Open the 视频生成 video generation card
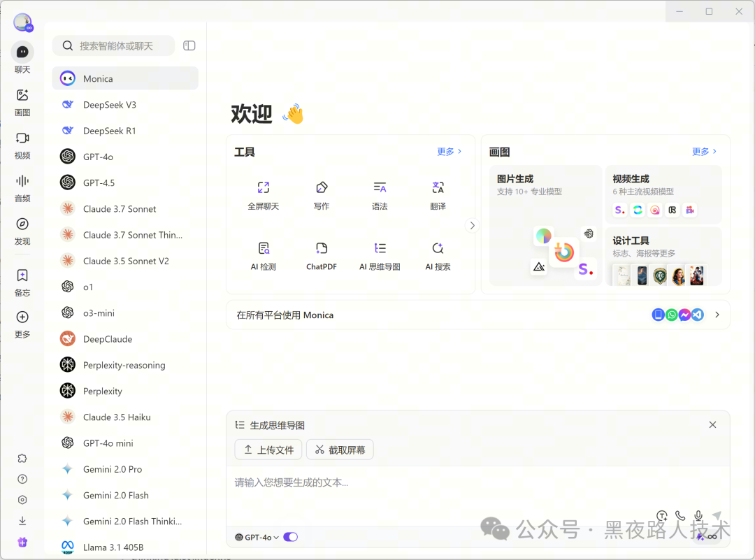The width and height of the screenshot is (755, 560). [x=663, y=194]
